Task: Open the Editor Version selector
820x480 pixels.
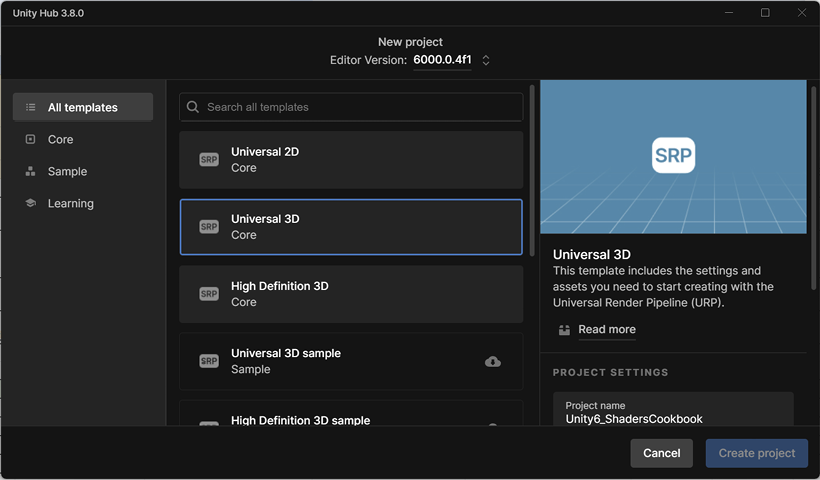Action: click(442, 60)
